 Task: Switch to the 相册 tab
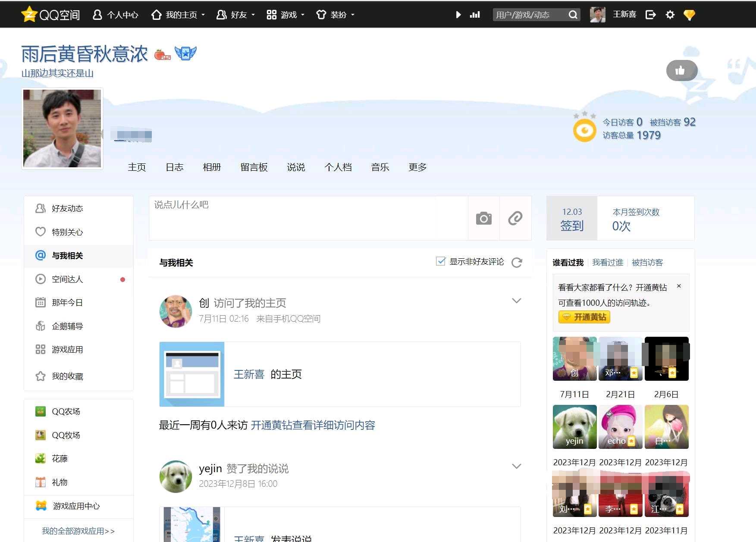212,167
